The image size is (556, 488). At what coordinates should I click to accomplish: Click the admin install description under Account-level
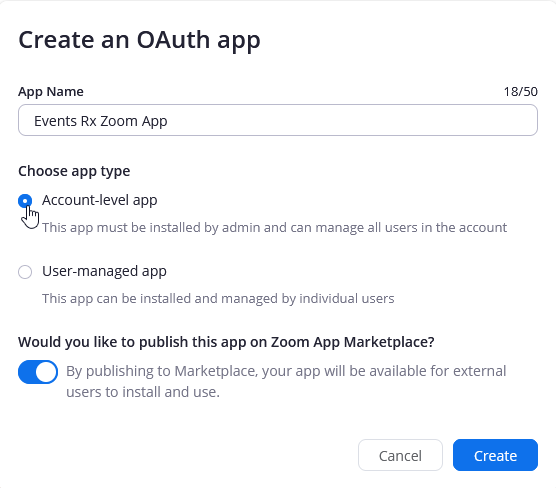point(274,228)
